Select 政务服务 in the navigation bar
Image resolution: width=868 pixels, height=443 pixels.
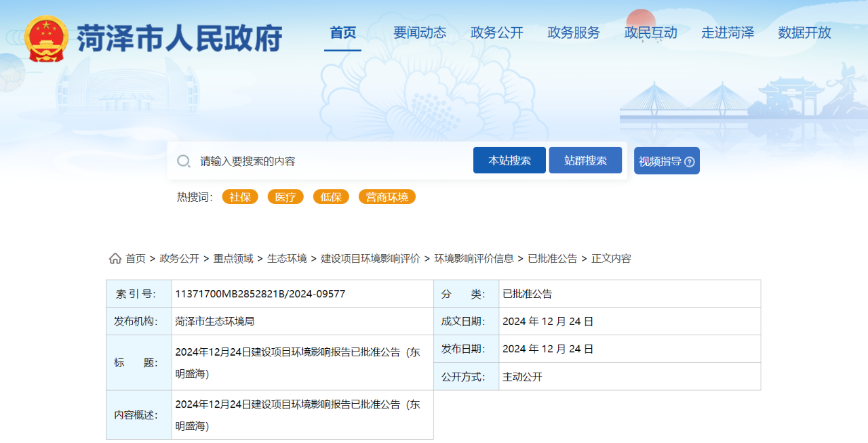tap(574, 33)
